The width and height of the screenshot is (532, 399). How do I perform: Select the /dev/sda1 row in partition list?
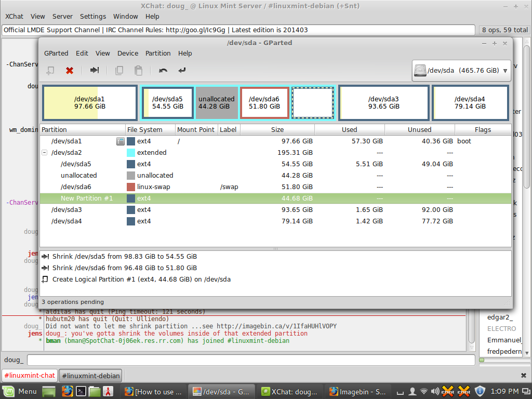point(275,141)
